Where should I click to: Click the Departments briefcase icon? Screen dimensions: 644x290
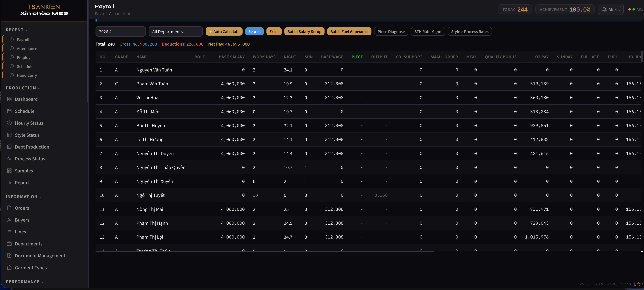tap(9, 244)
